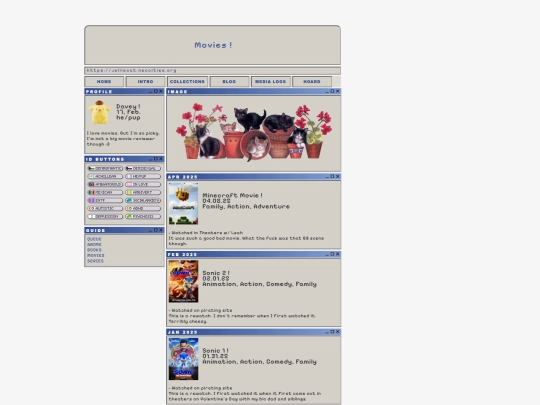This screenshot has width=540, height=405.
Task: Click the 'Family, Action, Adventure' genre text
Action: (x=246, y=207)
